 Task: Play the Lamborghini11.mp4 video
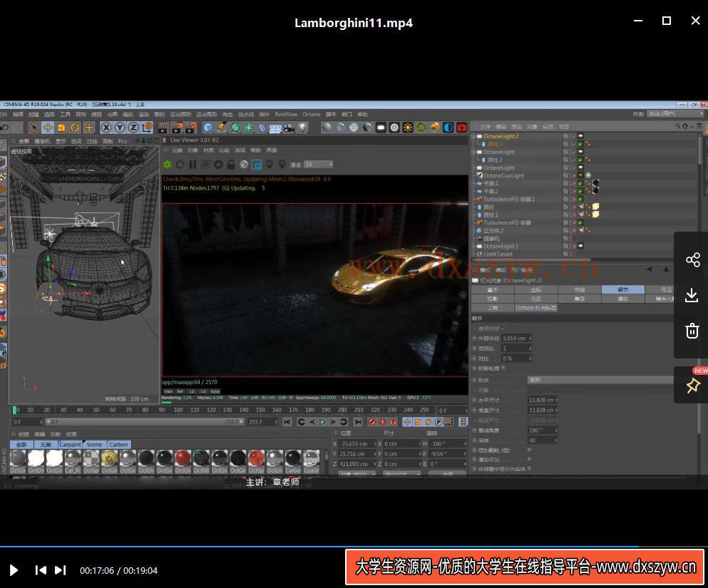(x=14, y=570)
